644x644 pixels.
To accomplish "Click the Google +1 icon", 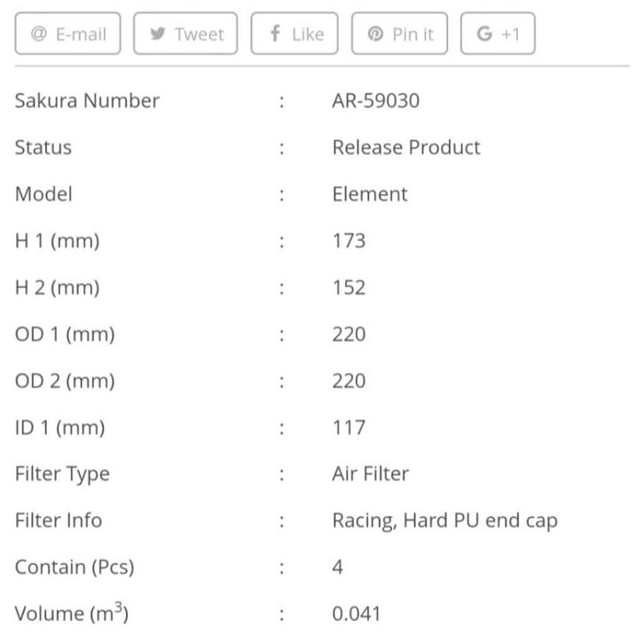I will (484, 34).
